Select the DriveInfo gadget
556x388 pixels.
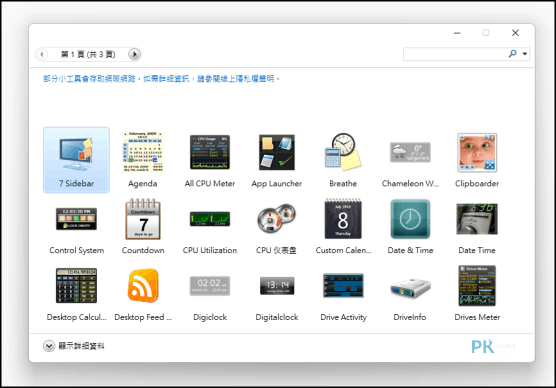pyautogui.click(x=410, y=288)
